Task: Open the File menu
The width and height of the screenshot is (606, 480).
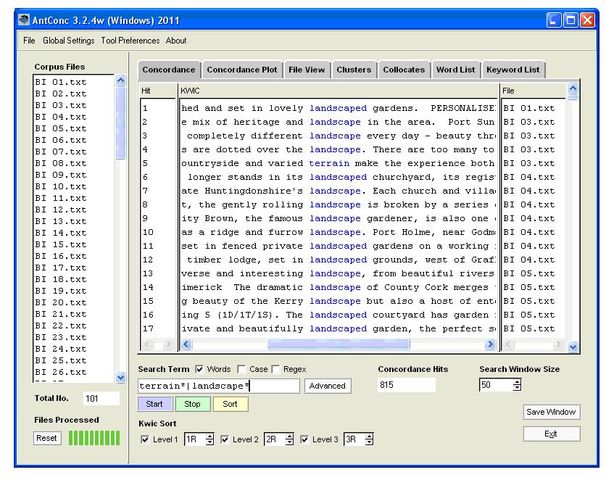Action: pyautogui.click(x=29, y=41)
